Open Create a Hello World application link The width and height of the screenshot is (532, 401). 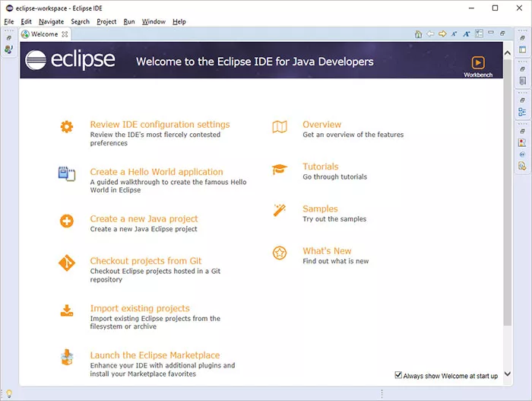[x=157, y=172]
